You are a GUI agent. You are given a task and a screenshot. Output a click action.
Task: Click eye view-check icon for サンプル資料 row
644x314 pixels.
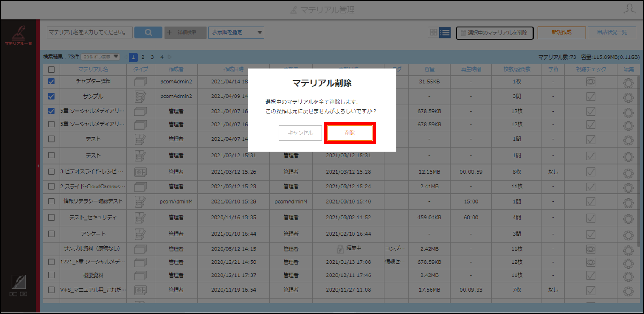coord(591,249)
